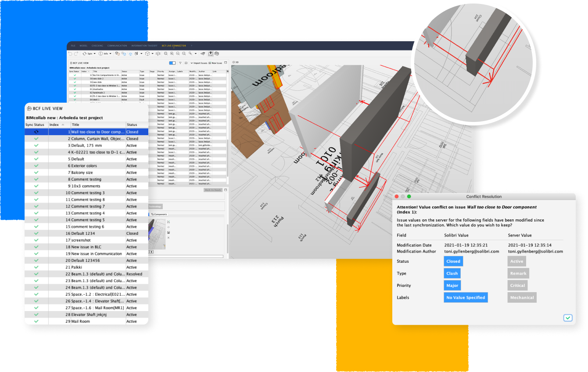
Task: Select issue 'Mail Room' row 29
Action: (x=86, y=322)
